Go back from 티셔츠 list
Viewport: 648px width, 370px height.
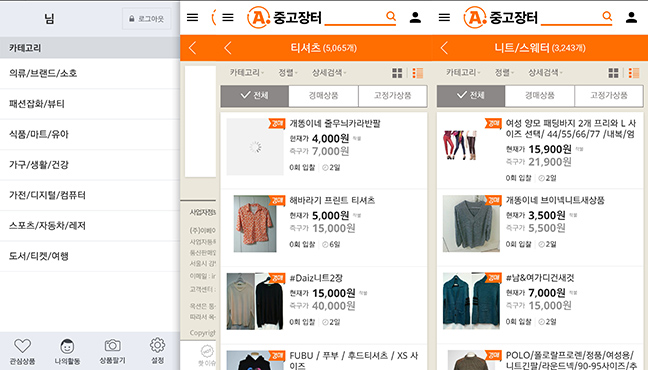[x=228, y=48]
